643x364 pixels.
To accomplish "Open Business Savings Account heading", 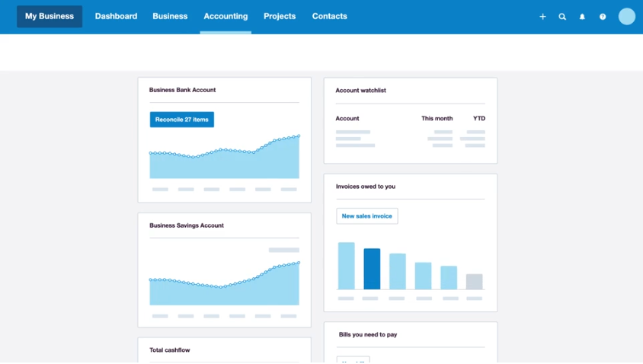I will (187, 225).
